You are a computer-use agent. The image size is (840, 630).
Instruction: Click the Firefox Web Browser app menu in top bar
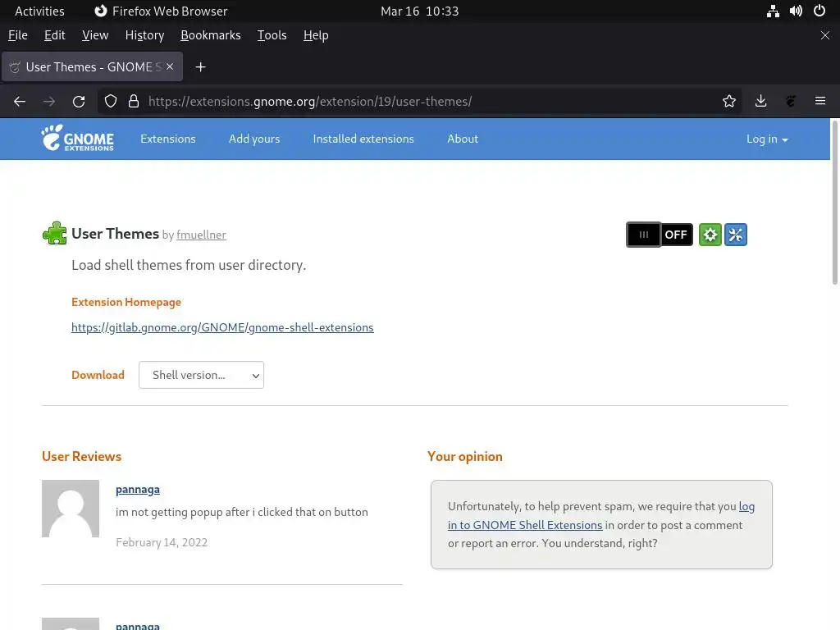[x=161, y=11]
